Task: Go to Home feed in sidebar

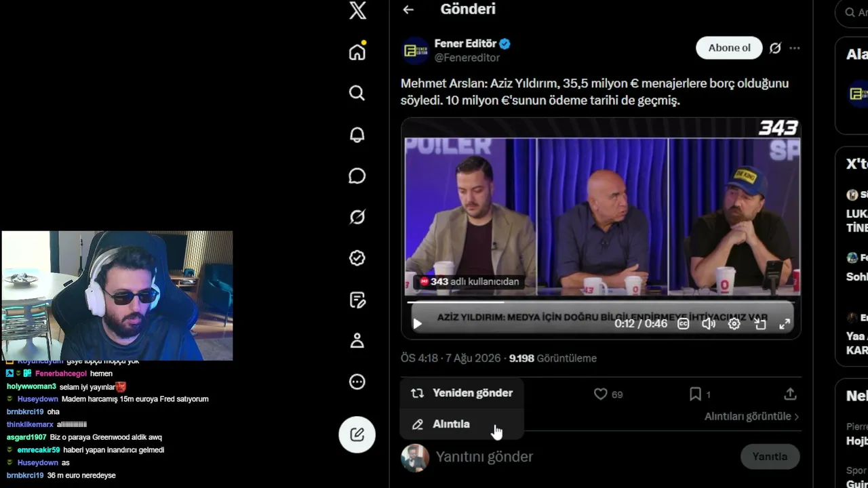Action: tap(357, 52)
